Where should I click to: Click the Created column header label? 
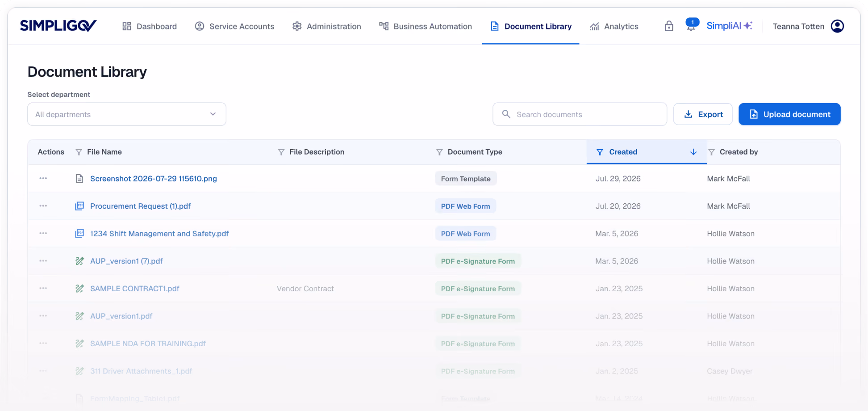623,152
